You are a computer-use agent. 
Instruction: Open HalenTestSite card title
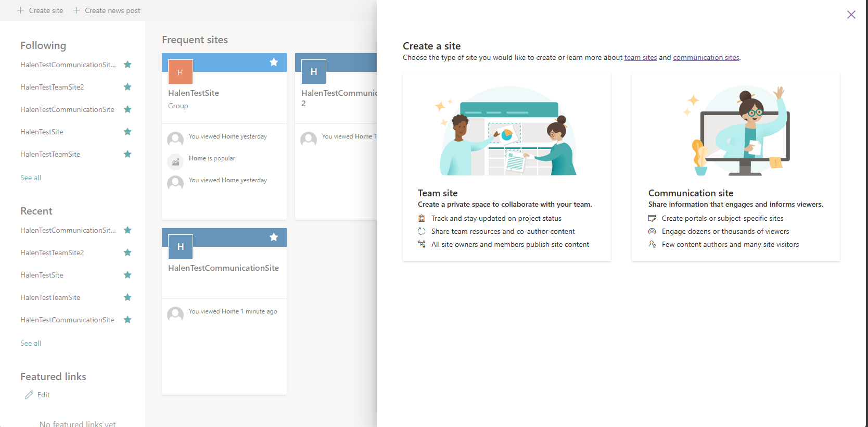pyautogui.click(x=194, y=93)
